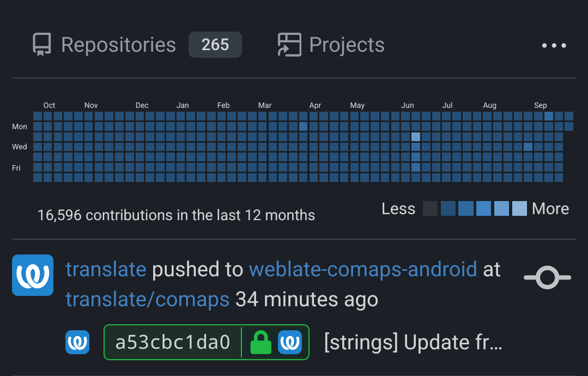Click the "Less" legend label
The image size is (588, 376).
pos(398,208)
